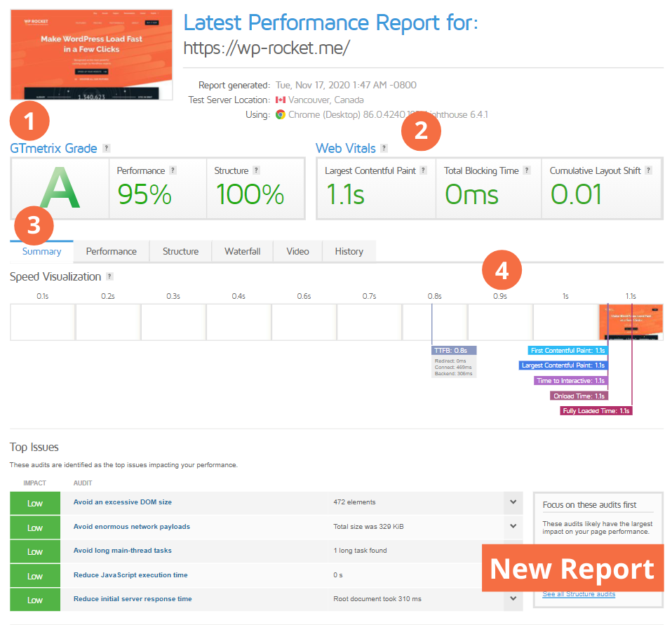Click Root document took 310 ms text
The image size is (672, 625).
(x=377, y=599)
